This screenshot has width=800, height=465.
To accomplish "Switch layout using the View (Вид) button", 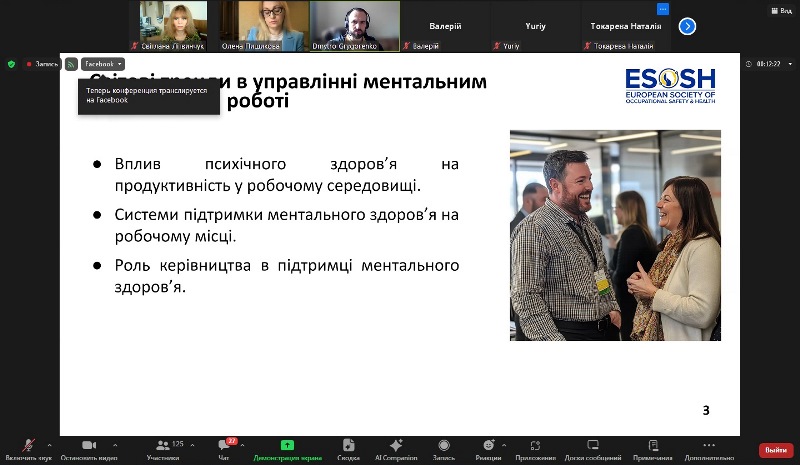I will pos(782,10).
